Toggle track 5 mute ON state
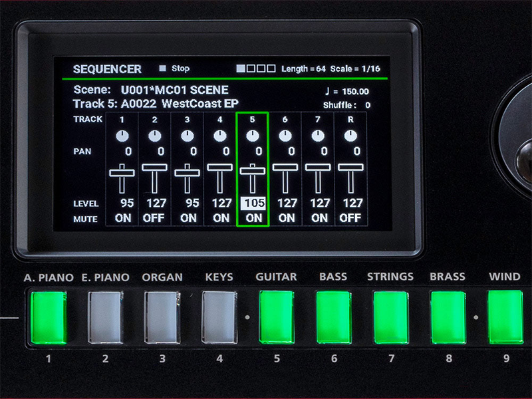The width and height of the screenshot is (532, 399). (253, 217)
